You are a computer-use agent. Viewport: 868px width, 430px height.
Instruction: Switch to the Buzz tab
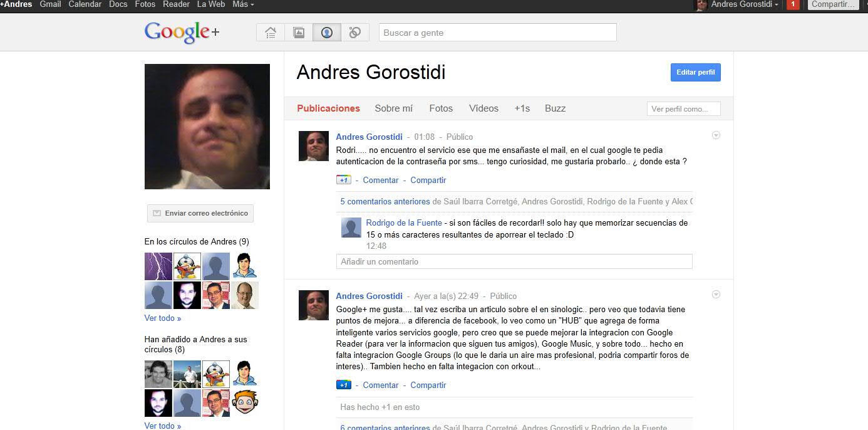click(555, 108)
